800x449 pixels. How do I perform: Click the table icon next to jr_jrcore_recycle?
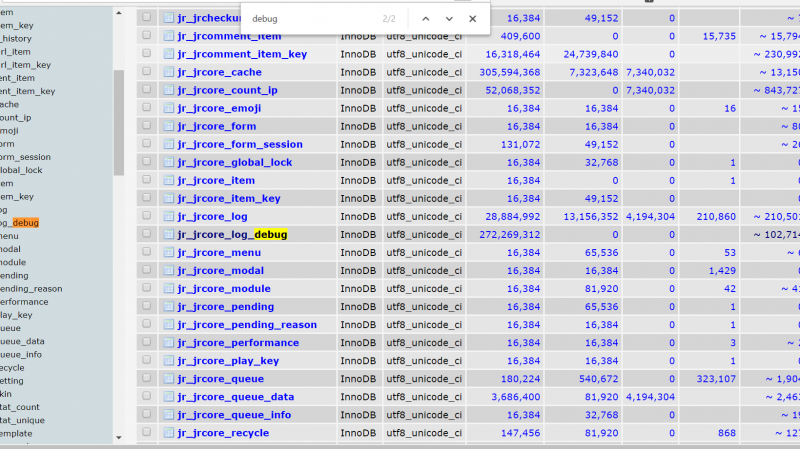coord(168,433)
